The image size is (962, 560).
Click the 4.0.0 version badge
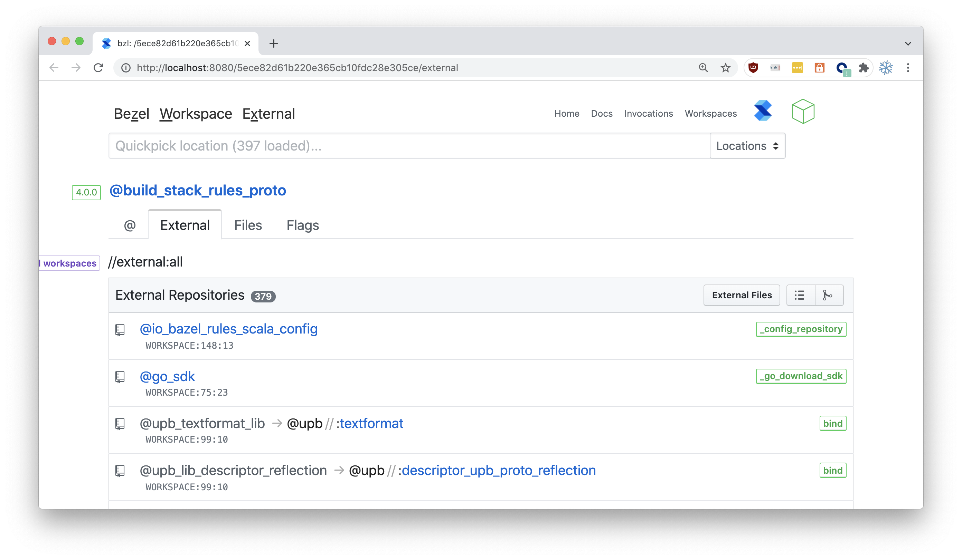(x=86, y=192)
